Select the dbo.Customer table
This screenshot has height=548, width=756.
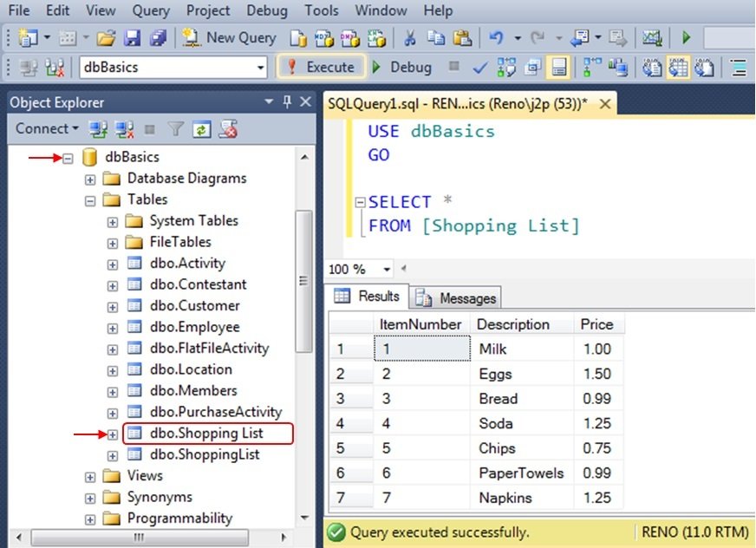[194, 306]
